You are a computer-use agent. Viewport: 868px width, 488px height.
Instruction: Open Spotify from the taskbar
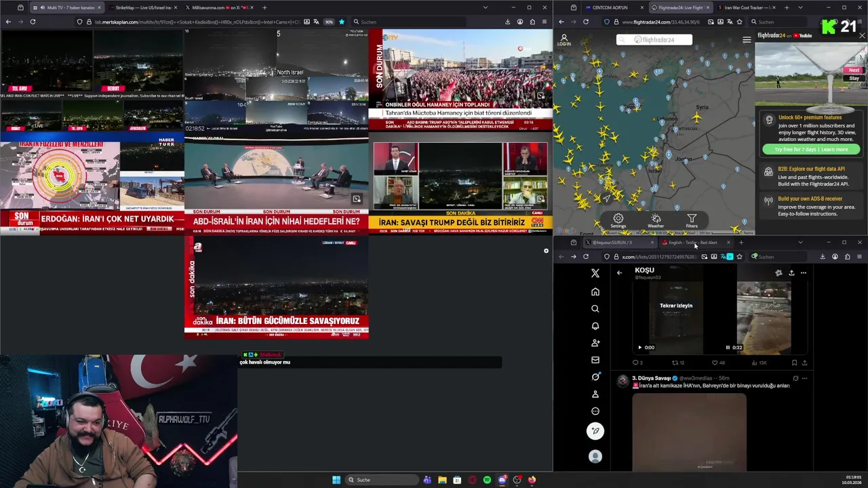pos(487,480)
